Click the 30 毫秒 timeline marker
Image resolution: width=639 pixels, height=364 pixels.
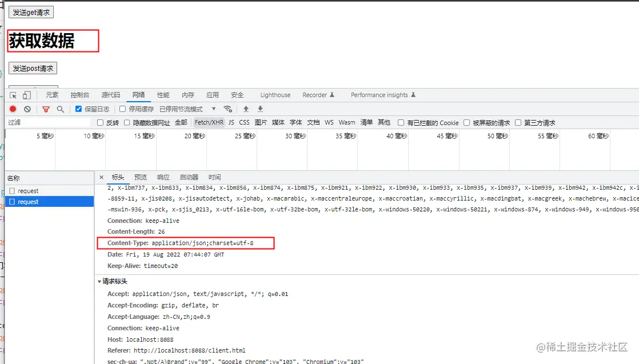coord(295,136)
